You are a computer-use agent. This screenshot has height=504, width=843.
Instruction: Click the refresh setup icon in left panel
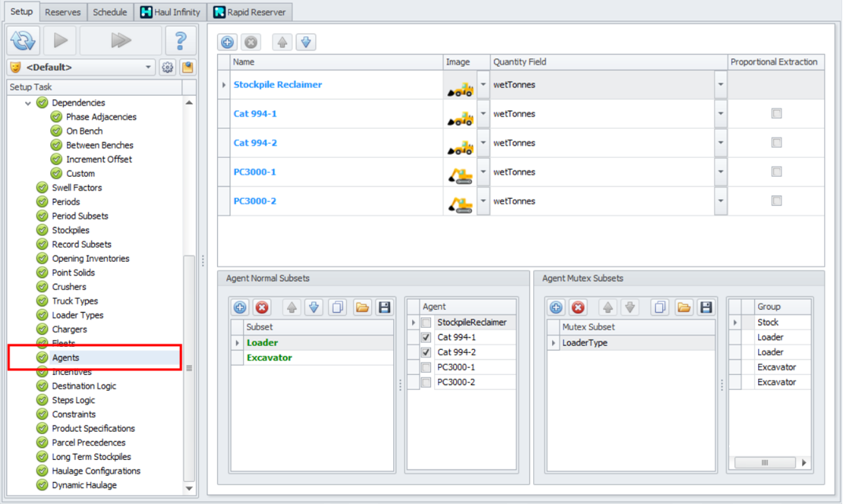point(24,40)
